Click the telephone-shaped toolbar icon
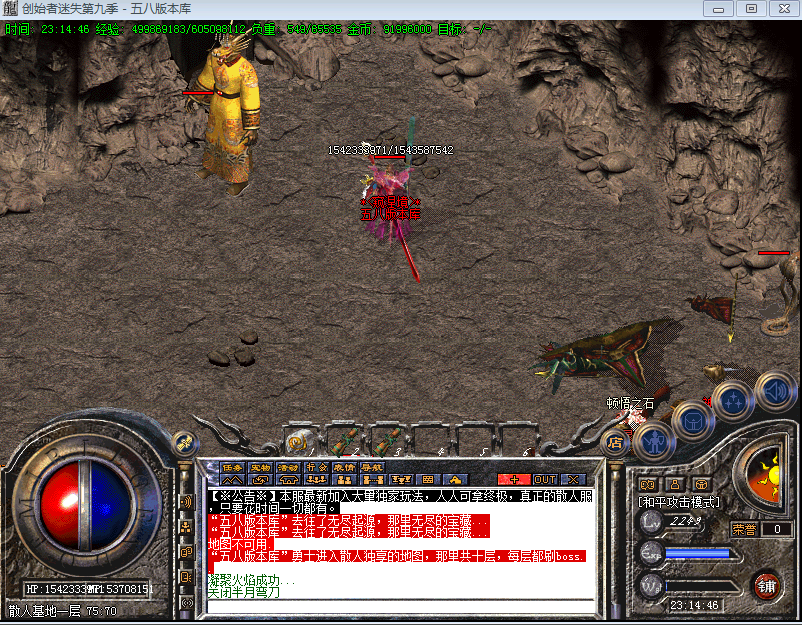802x625 pixels. point(288,480)
